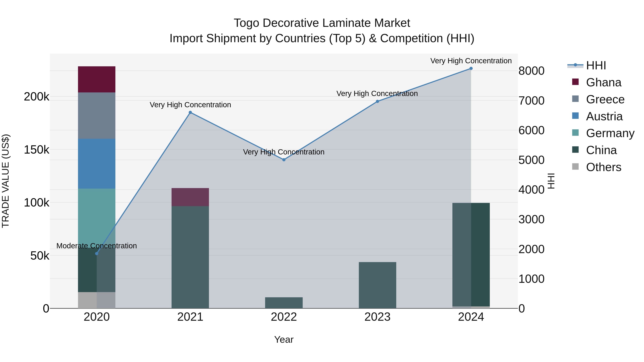Click the '150k' left axis label
644x362 pixels.
pos(36,150)
